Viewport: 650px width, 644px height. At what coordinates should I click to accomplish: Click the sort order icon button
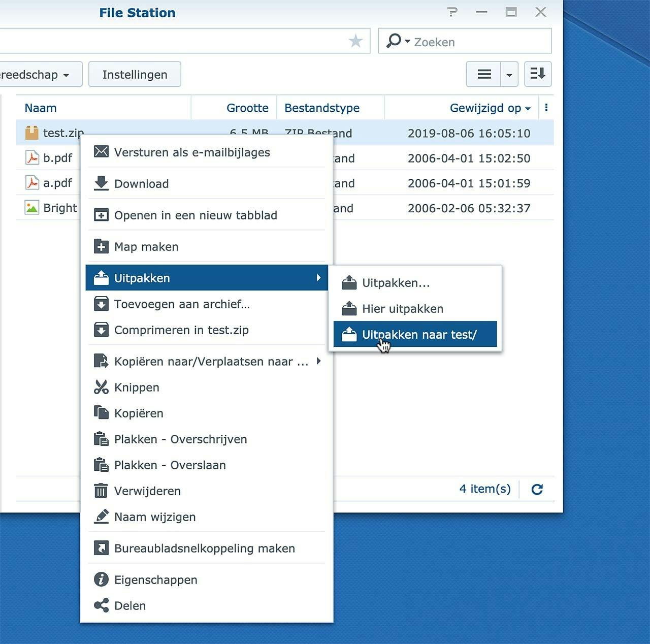(538, 74)
